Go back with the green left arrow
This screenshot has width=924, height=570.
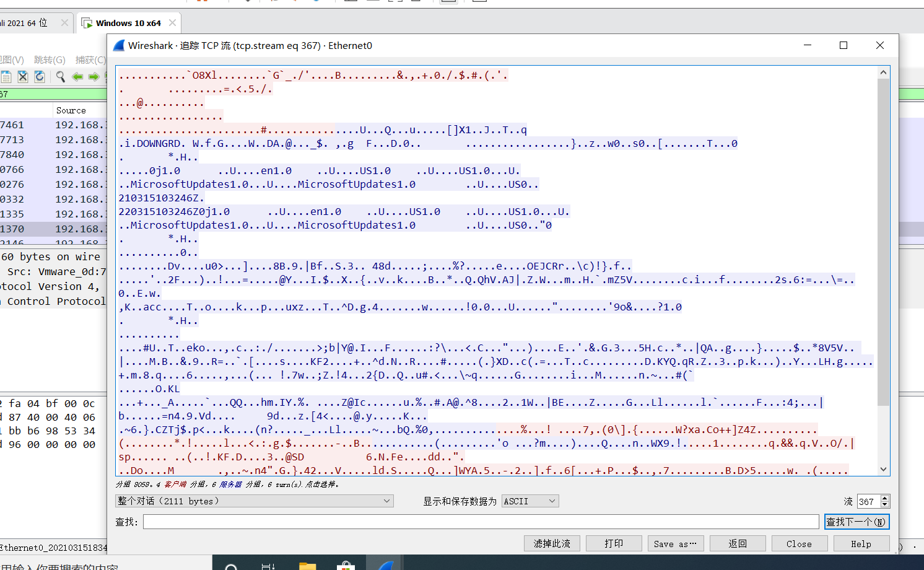[77, 77]
